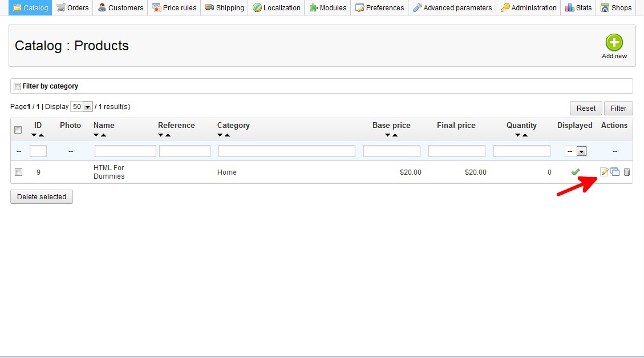
Task: Toggle the green Displayed checkmark status
Action: [x=575, y=172]
